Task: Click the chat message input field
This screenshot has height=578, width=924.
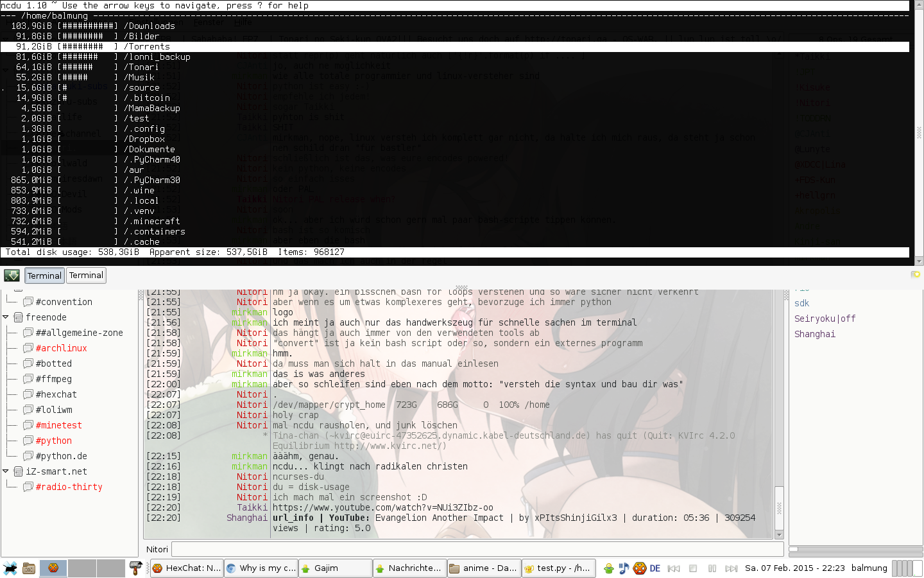Action: click(x=477, y=549)
